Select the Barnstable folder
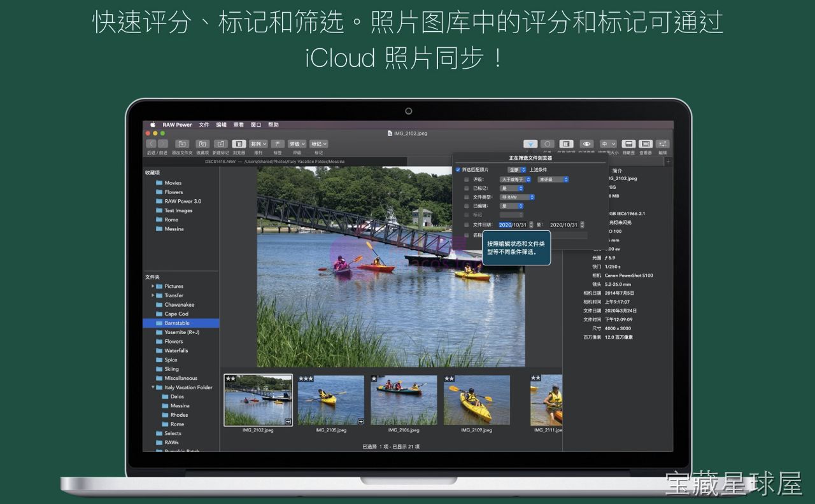This screenshot has width=815, height=504. tap(181, 323)
